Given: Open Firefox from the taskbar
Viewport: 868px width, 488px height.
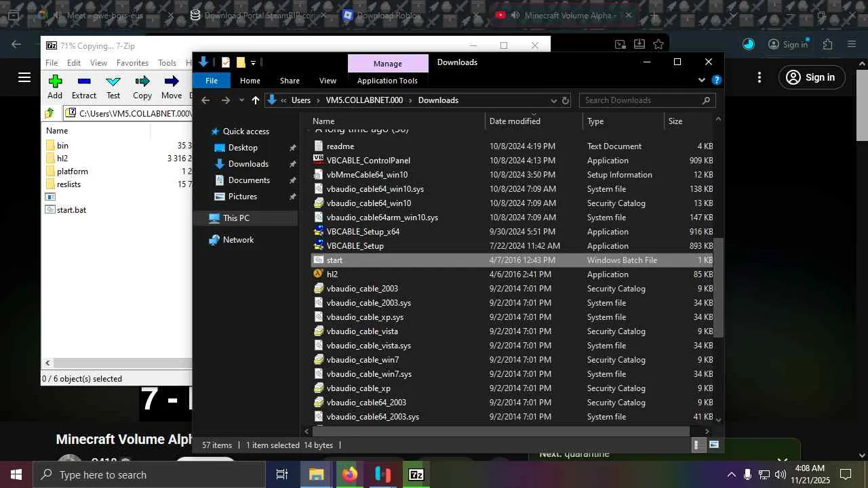Looking at the screenshot, I should [349, 474].
